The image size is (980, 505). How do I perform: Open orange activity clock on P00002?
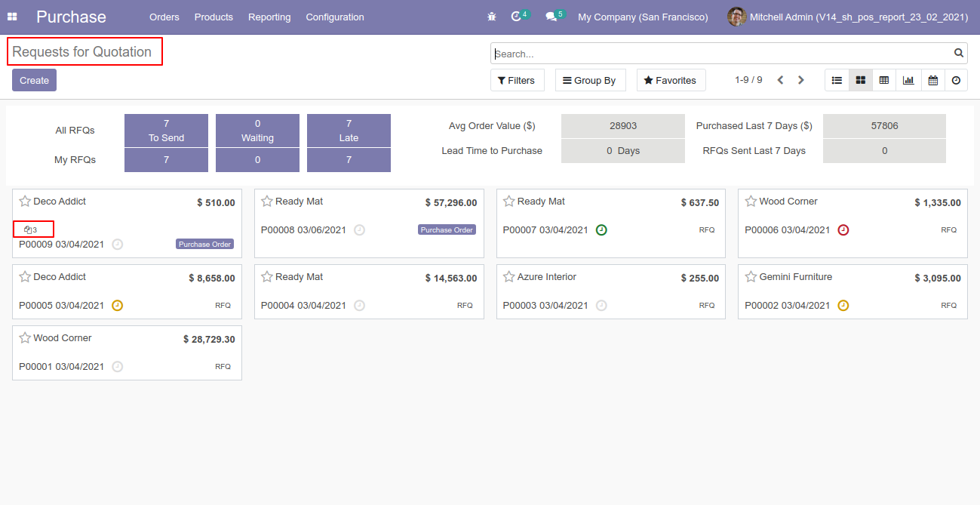[843, 305]
